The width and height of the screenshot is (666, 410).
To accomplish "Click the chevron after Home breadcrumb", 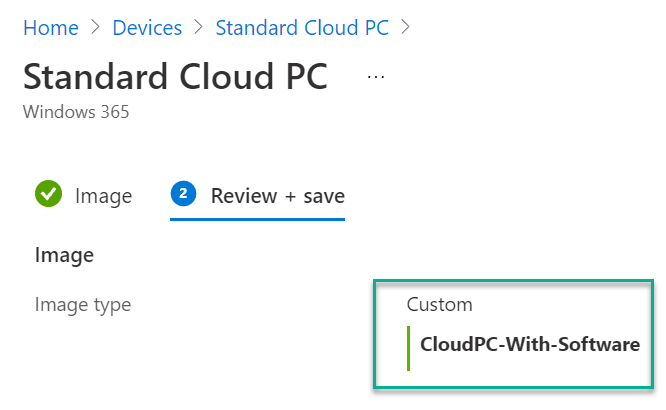I will (x=96, y=28).
